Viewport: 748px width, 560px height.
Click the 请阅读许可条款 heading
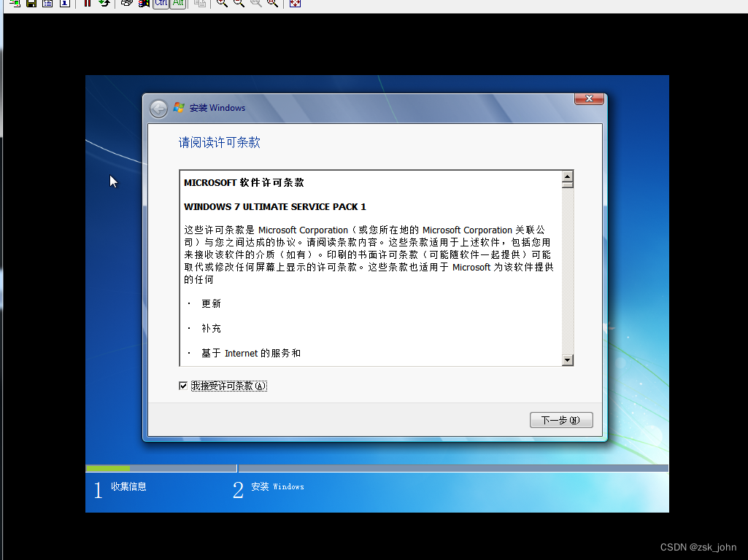(x=220, y=142)
